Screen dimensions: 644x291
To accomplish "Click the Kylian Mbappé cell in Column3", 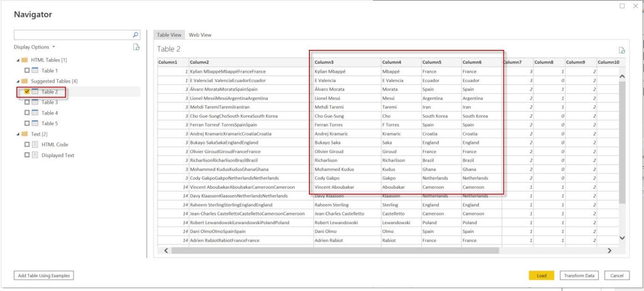I will point(347,71).
